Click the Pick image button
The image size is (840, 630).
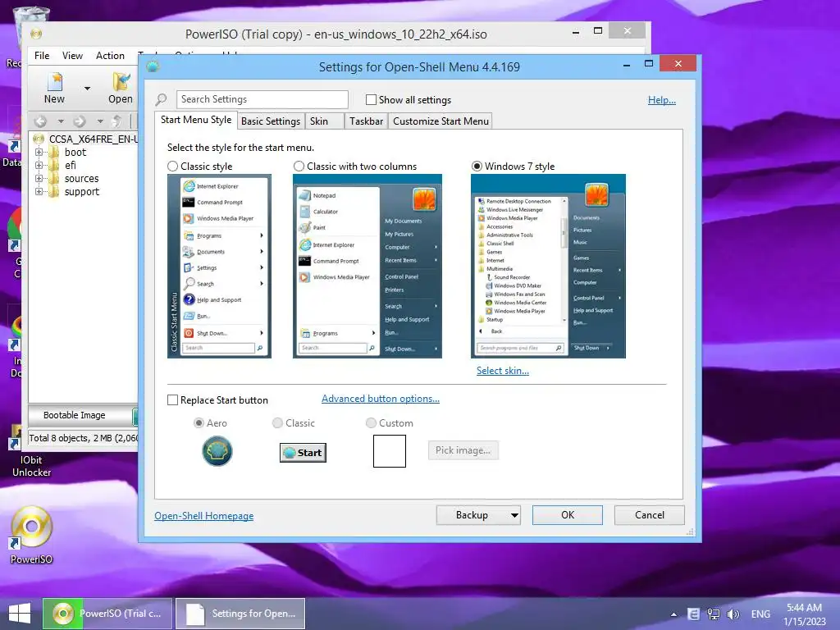click(463, 450)
